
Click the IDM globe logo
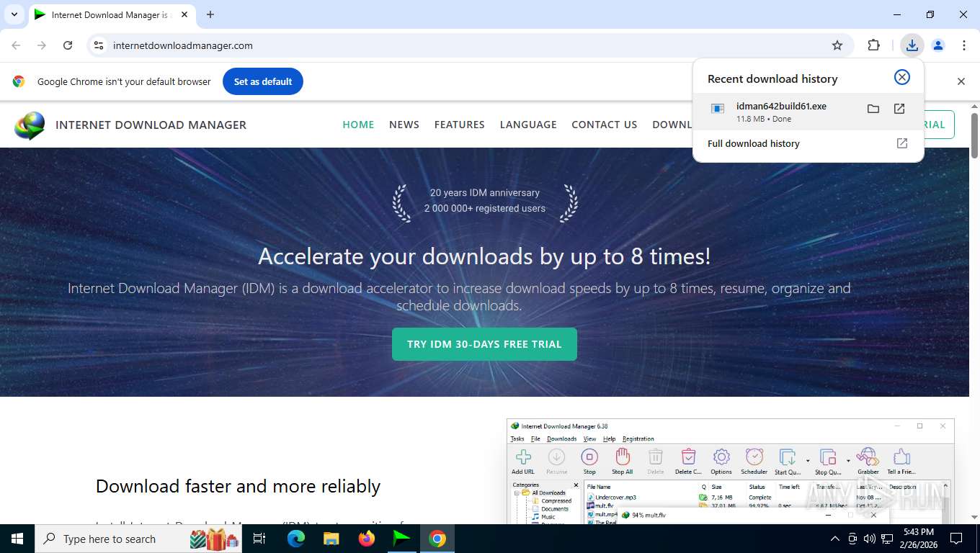click(30, 125)
